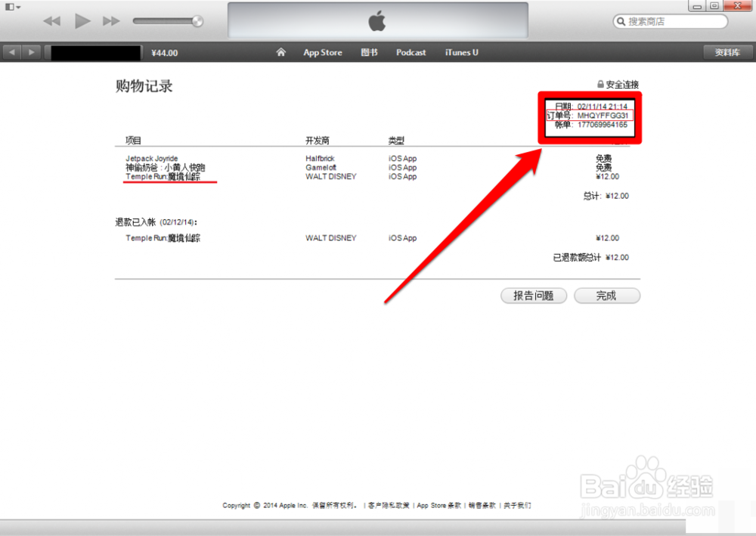Click the blacked-out account name button

click(x=94, y=52)
